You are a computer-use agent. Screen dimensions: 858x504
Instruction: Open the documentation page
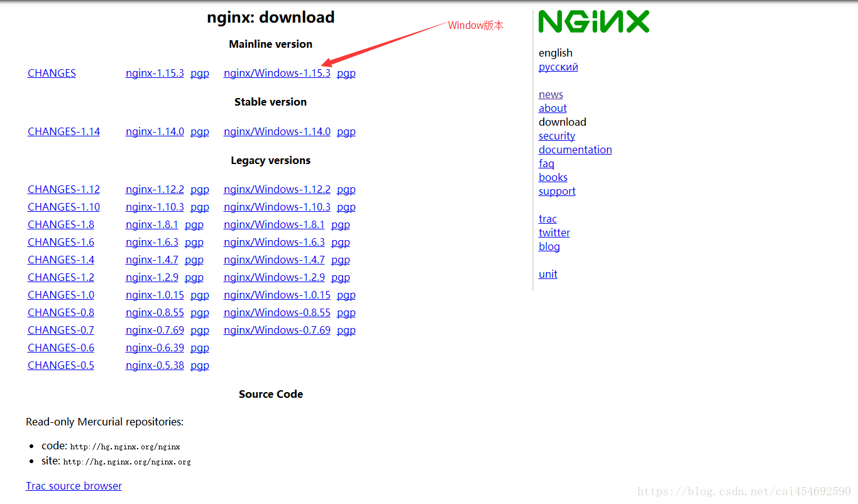pyautogui.click(x=575, y=150)
